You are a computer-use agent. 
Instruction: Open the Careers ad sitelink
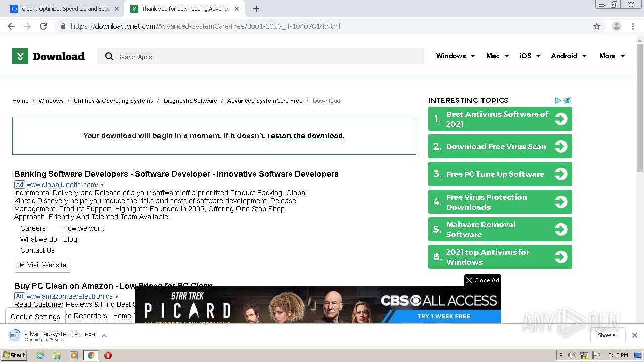(x=33, y=228)
